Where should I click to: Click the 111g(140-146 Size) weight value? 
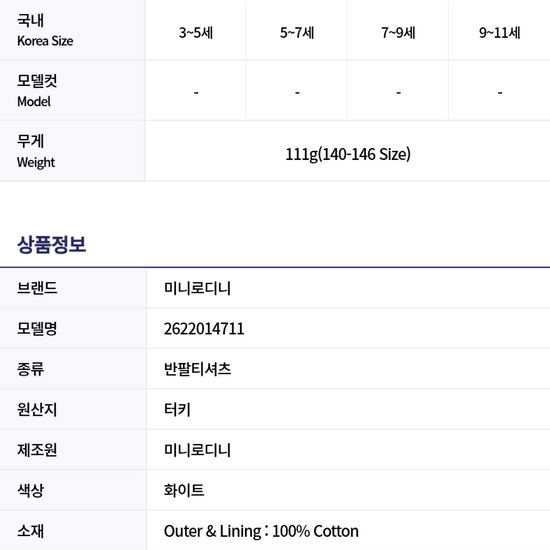click(348, 154)
